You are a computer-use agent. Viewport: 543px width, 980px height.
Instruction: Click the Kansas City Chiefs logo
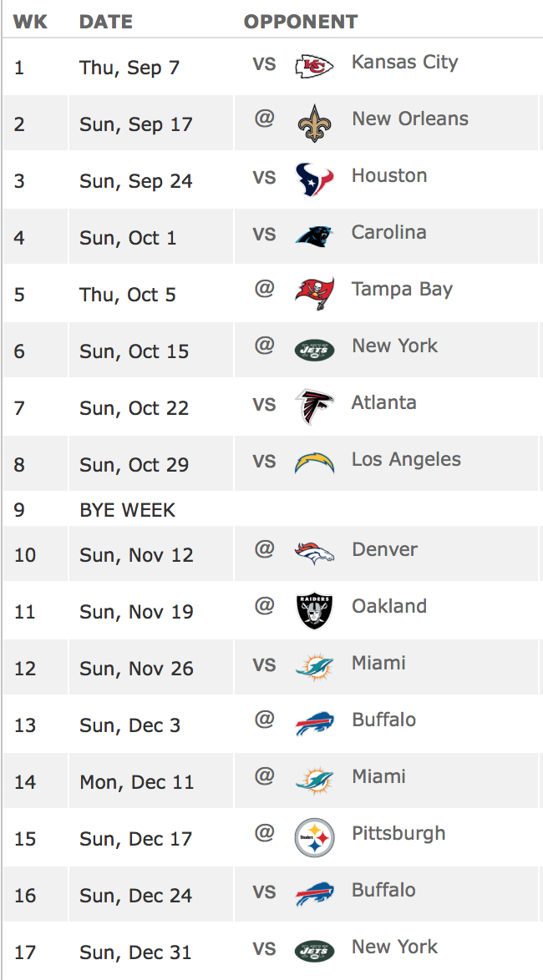(314, 65)
